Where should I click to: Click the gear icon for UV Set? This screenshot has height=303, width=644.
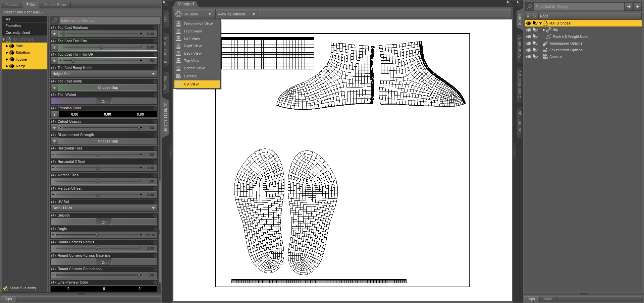pos(155,202)
